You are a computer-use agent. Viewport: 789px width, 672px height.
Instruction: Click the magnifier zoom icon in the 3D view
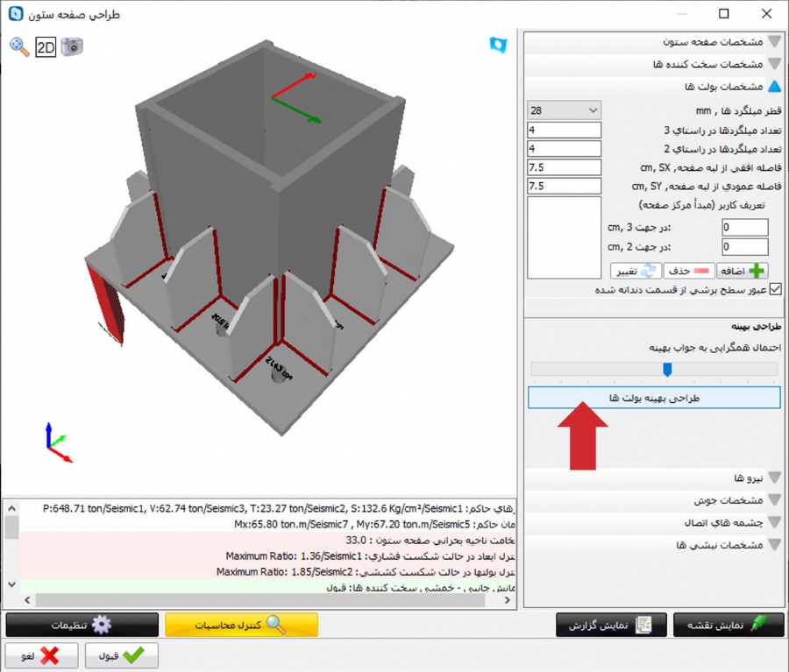(x=19, y=46)
